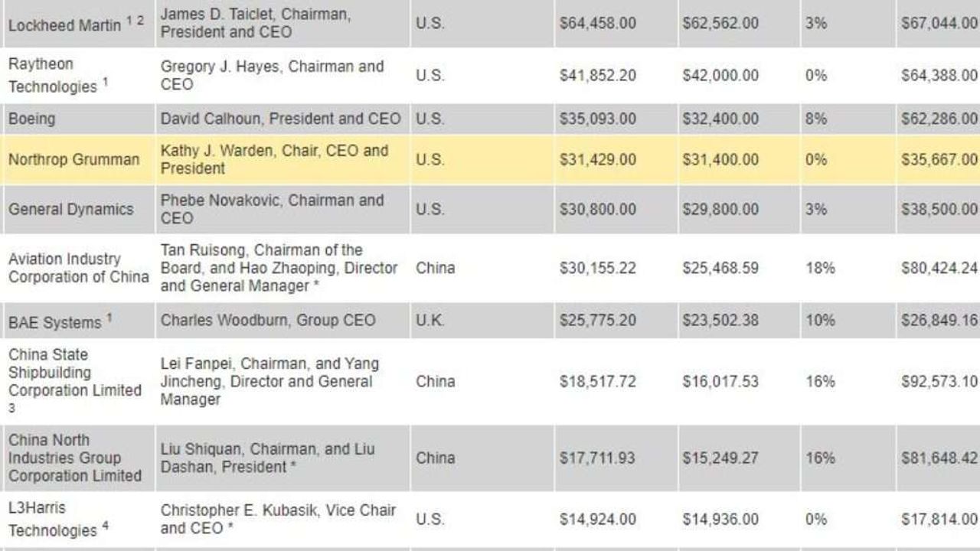
Task: Select the highlighted Northrop Grumman cell
Action: [x=73, y=160]
